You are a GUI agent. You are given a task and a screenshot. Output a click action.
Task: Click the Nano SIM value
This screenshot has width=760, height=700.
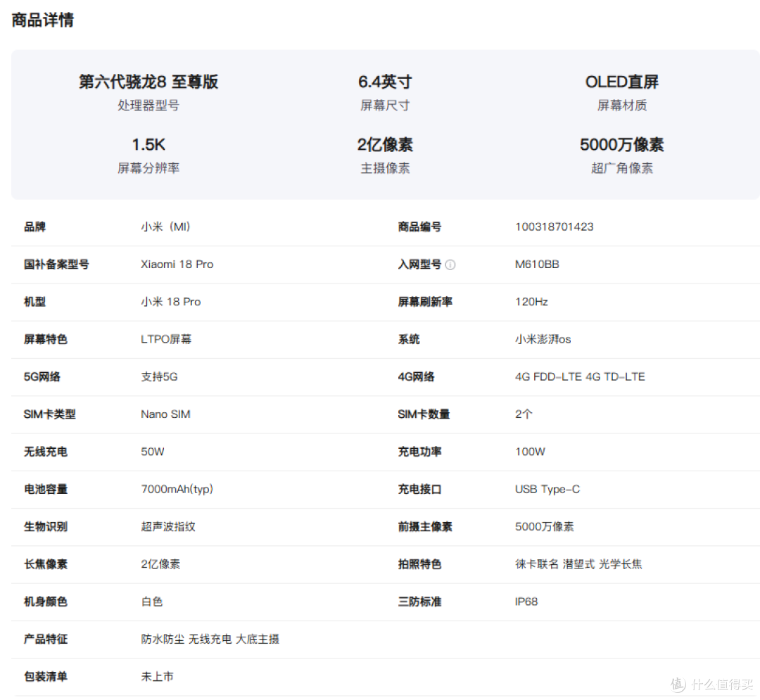[165, 414]
